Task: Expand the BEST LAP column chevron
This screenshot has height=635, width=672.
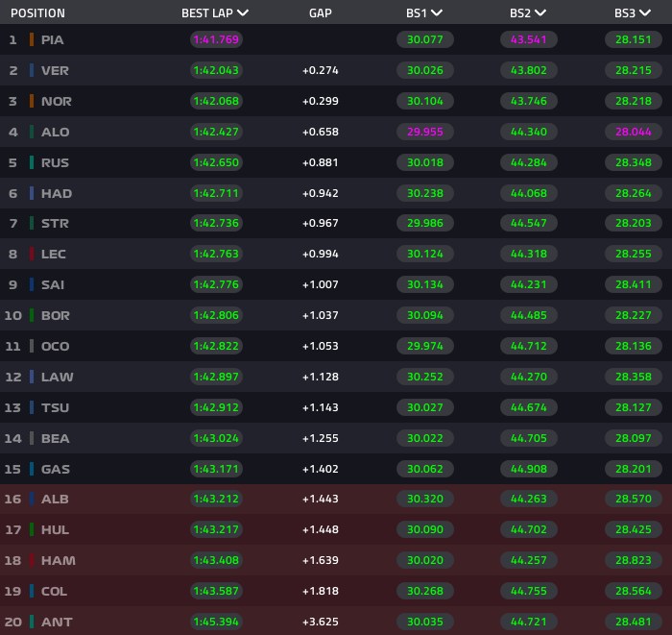Action: 243,12
